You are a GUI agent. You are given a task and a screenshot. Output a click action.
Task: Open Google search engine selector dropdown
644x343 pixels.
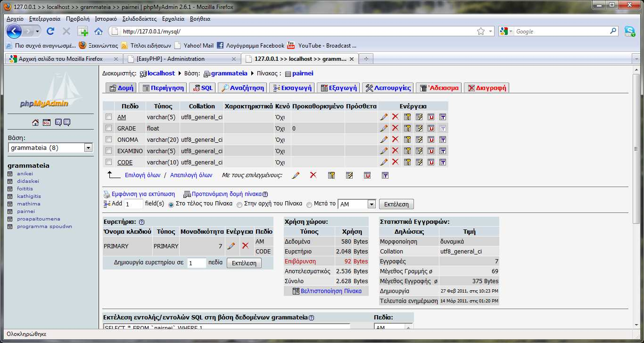point(506,31)
